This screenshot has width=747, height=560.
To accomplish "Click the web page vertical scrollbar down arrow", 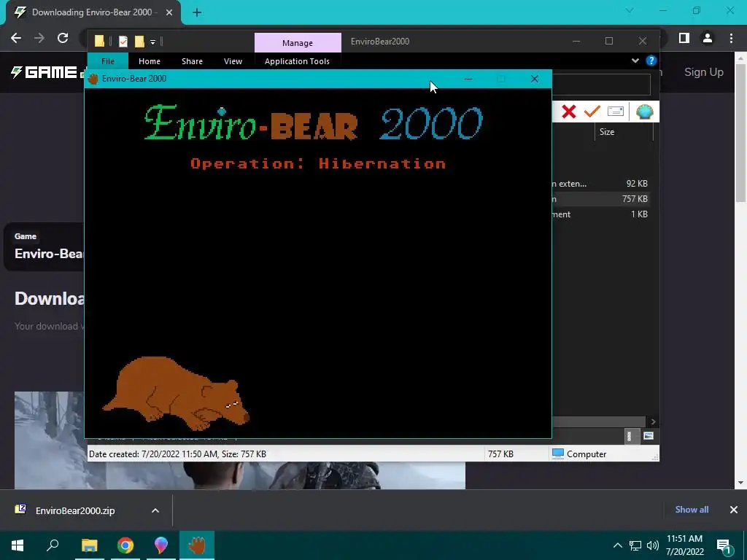I will point(741,483).
